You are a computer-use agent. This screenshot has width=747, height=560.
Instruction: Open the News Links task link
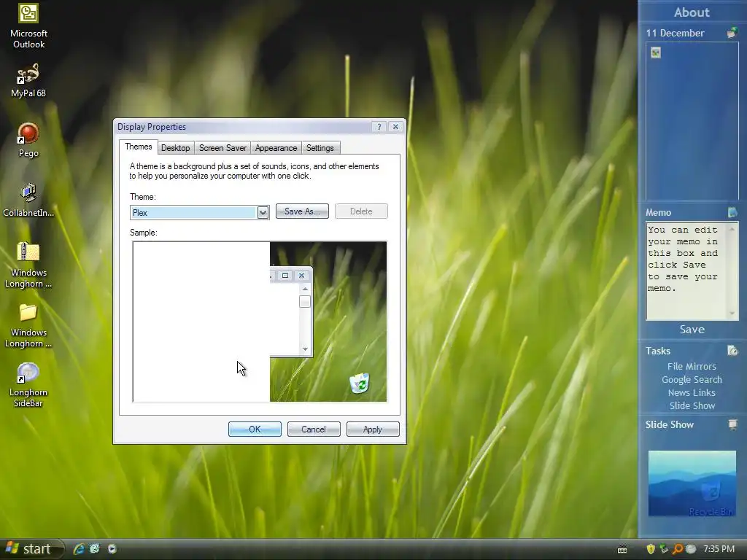pyautogui.click(x=692, y=392)
